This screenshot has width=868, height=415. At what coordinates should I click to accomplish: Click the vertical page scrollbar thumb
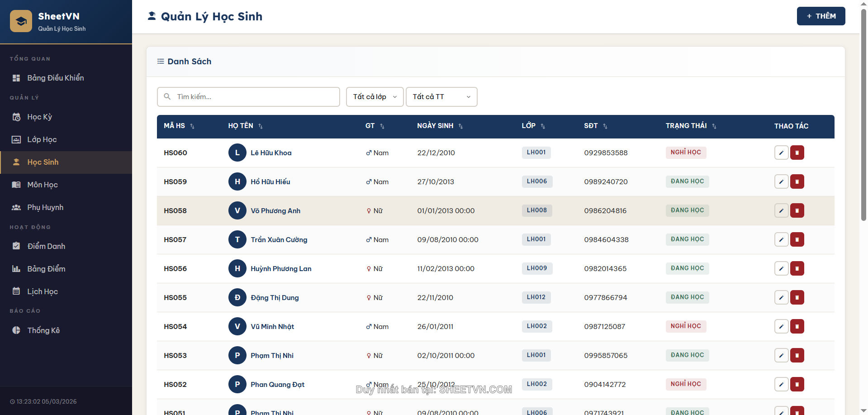click(x=863, y=113)
